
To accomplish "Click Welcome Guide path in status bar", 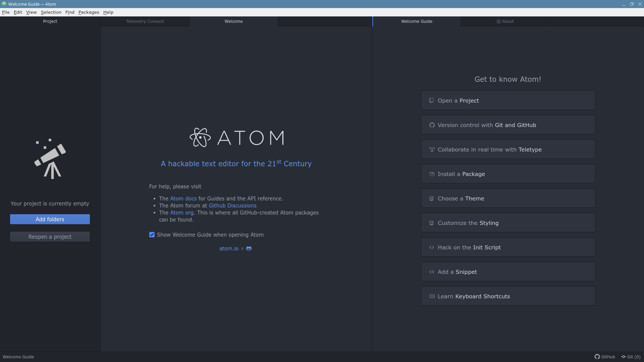I will (18, 357).
